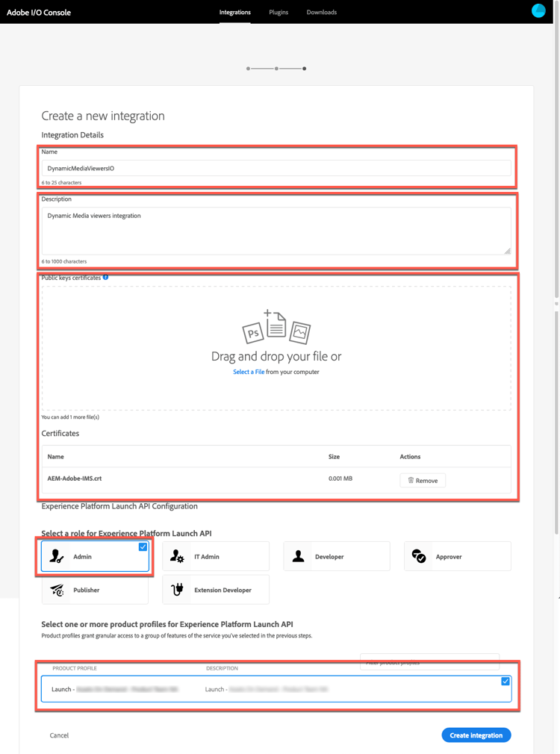Uncheck the Launch product profile checkbox
The height and width of the screenshot is (754, 560).
505,682
